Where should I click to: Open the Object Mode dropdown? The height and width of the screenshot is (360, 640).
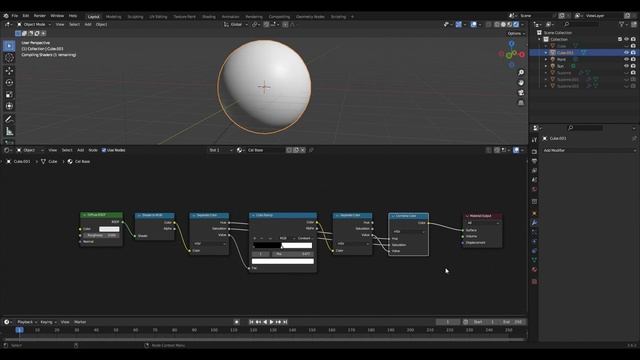pyautogui.click(x=33, y=24)
